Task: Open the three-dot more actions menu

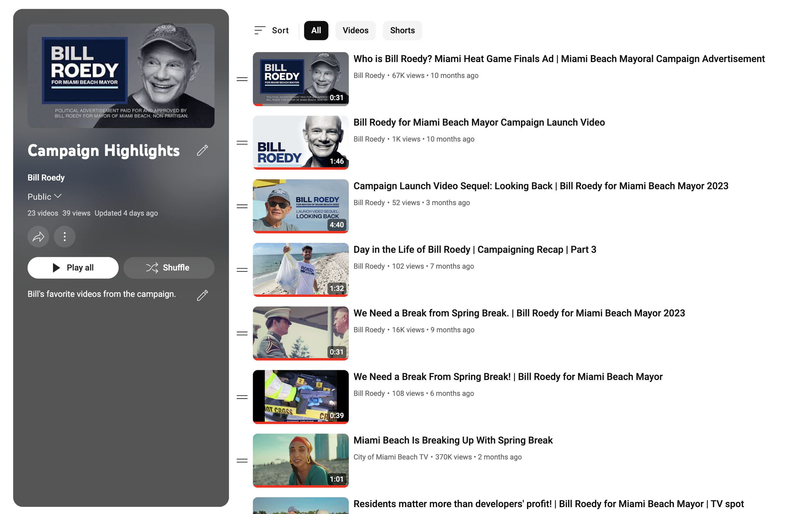Action: (64, 237)
